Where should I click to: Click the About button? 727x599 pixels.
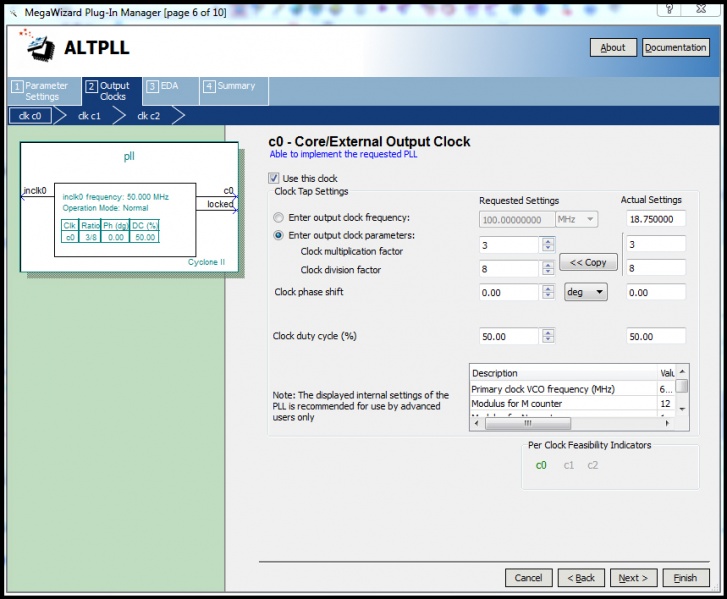613,47
